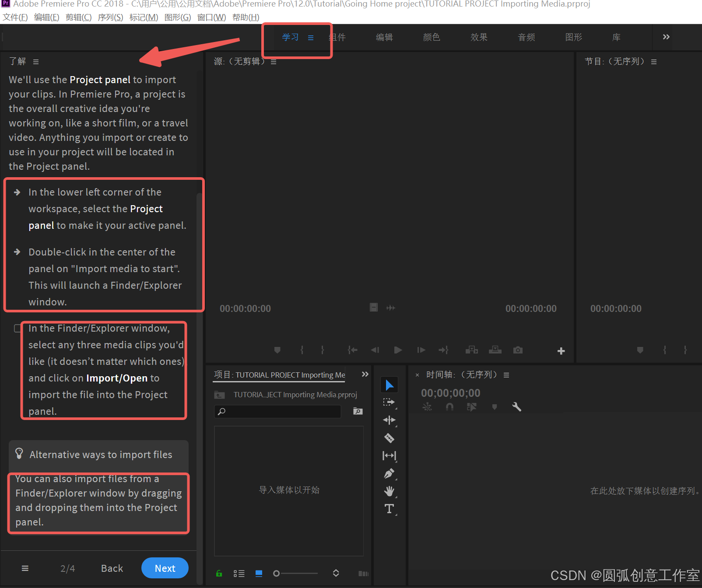The image size is (702, 588).
Task: Open the 剪辑(C) menu
Action: click(79, 17)
